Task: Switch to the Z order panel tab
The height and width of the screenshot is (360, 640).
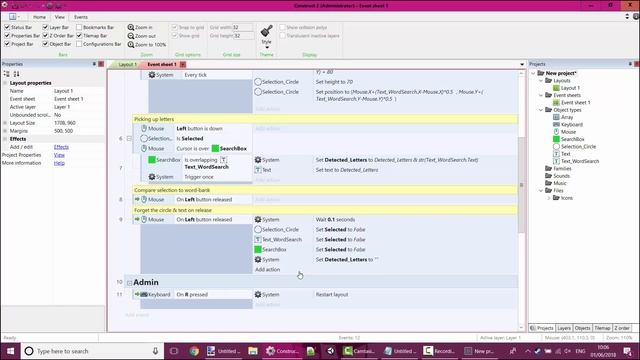Action: click(622, 328)
